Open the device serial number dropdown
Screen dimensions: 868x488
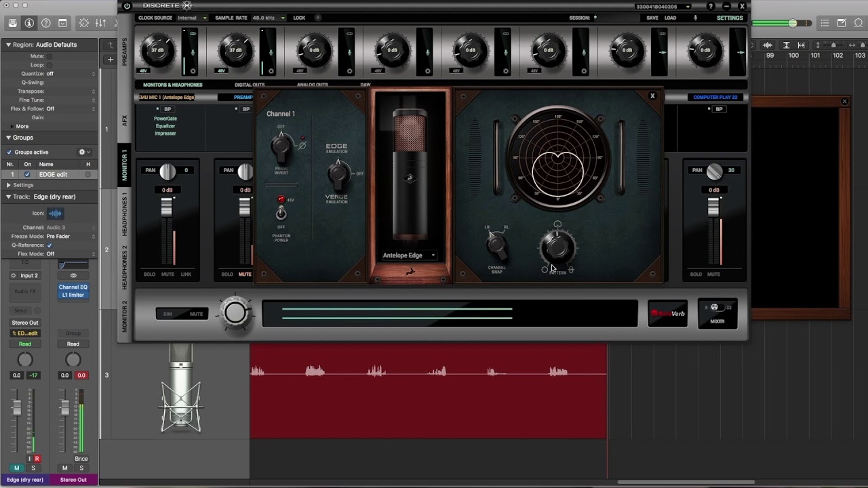(x=663, y=6)
